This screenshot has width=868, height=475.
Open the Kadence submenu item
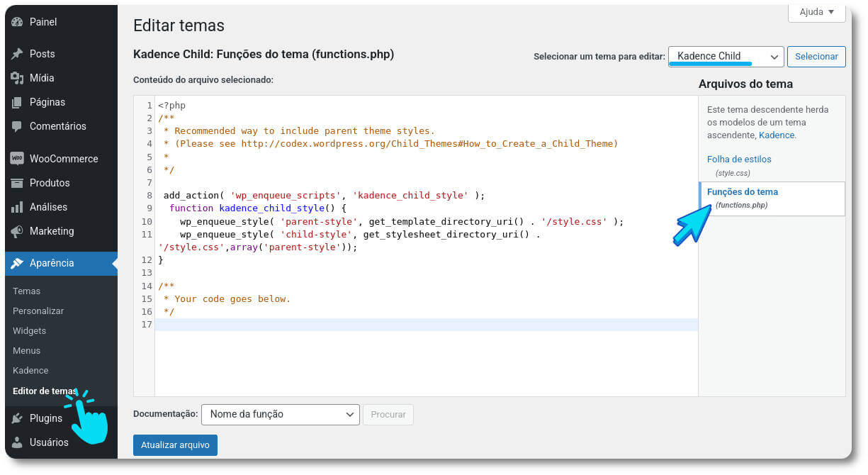[x=30, y=371]
